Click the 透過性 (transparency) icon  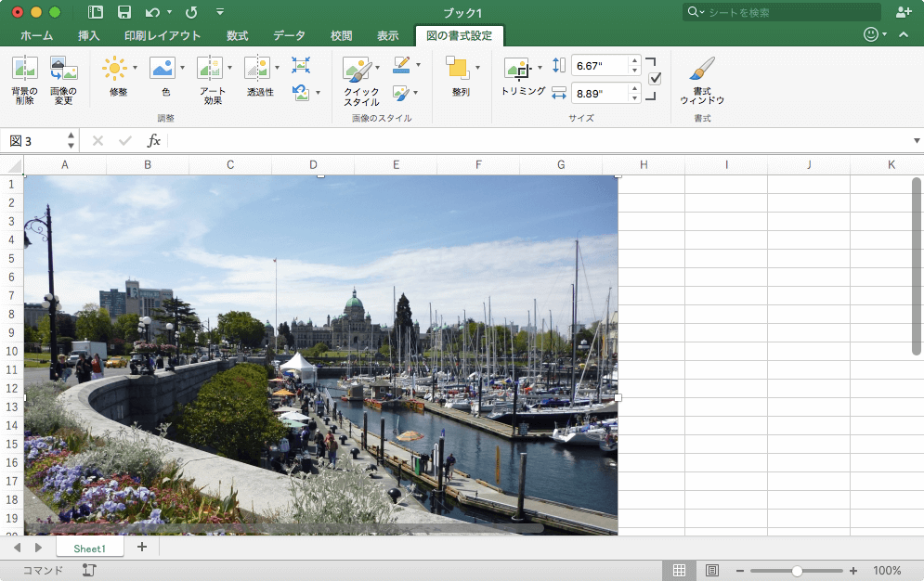257,69
